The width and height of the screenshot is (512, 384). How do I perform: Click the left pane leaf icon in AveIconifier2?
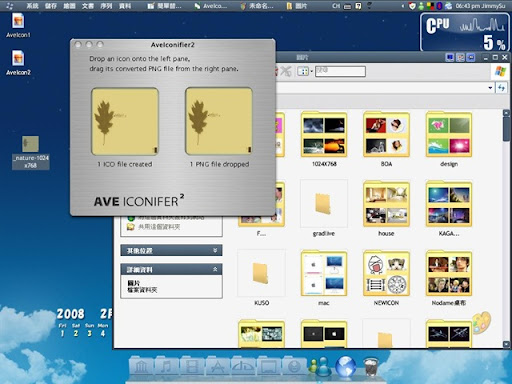click(x=125, y=121)
